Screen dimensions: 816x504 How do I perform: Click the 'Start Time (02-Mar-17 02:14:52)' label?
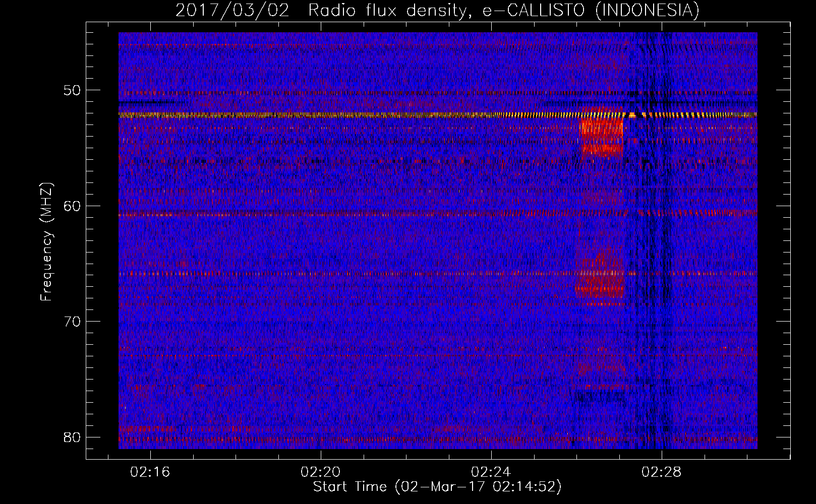[x=437, y=487]
